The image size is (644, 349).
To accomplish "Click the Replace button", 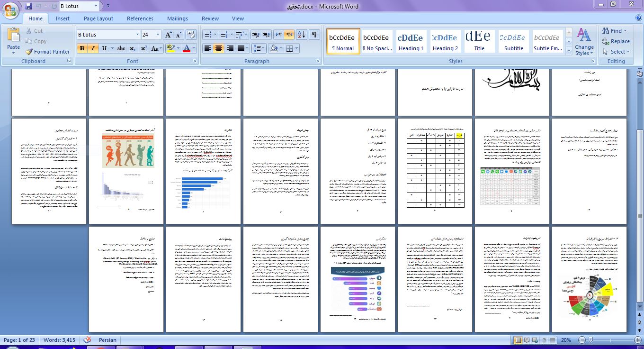I will tap(616, 41).
